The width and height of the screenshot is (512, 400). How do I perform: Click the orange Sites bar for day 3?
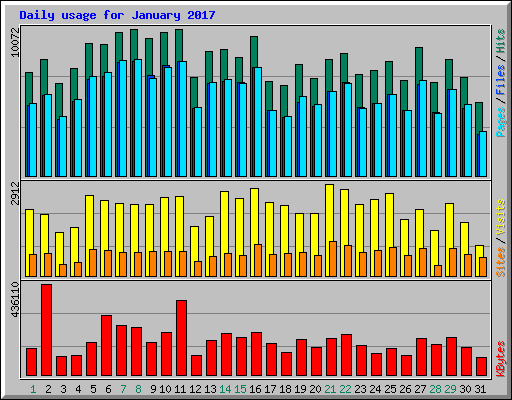tap(63, 270)
